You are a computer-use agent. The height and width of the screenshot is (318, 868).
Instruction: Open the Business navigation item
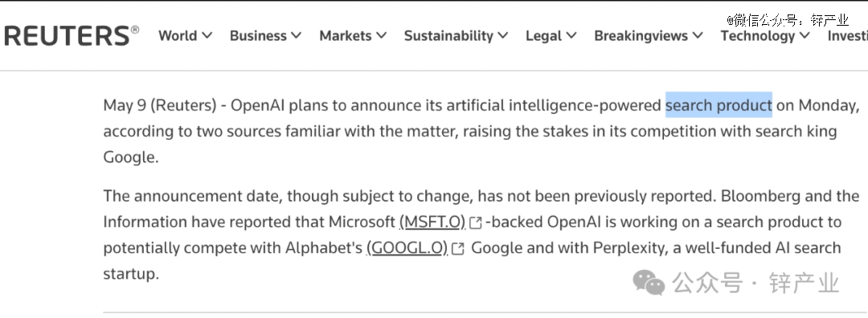coord(259,35)
